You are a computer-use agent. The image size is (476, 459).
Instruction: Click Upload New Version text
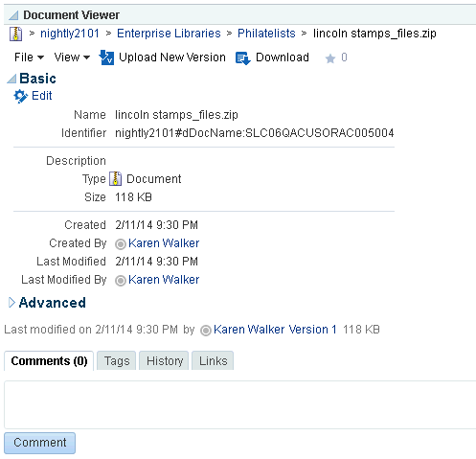pos(172,57)
